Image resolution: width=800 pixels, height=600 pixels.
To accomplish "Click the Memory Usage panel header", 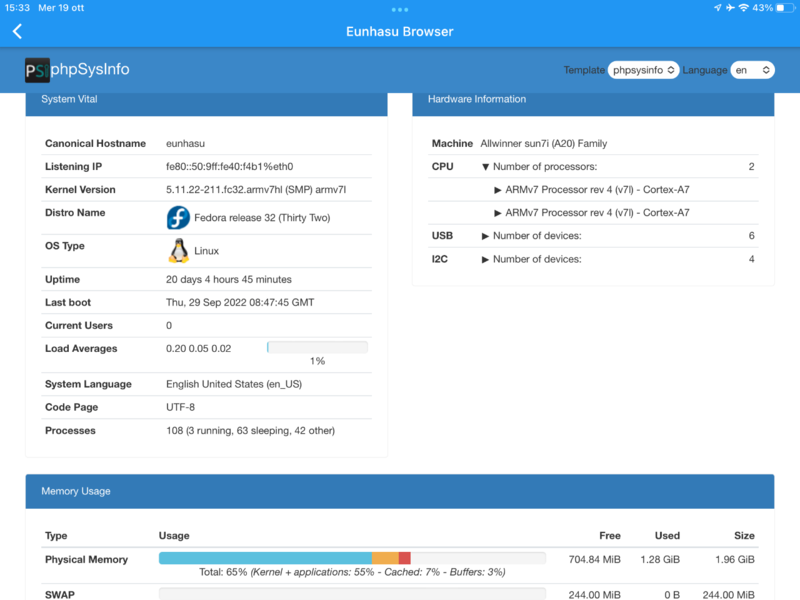I will [400, 491].
